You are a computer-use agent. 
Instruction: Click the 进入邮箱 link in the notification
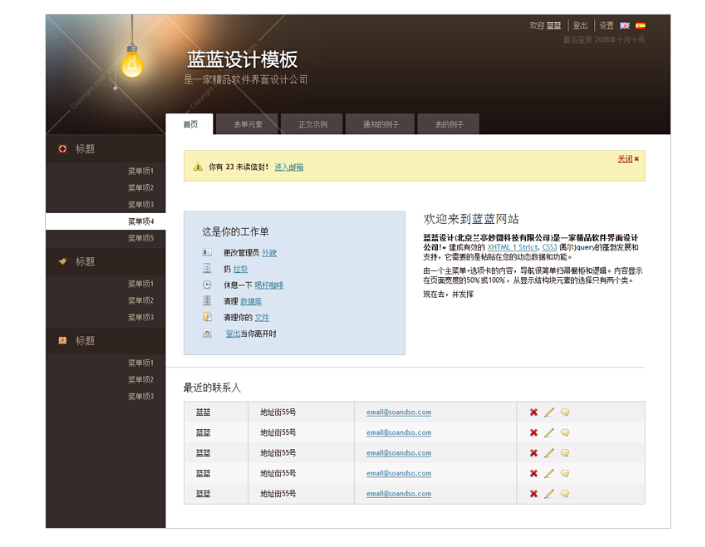(289, 167)
